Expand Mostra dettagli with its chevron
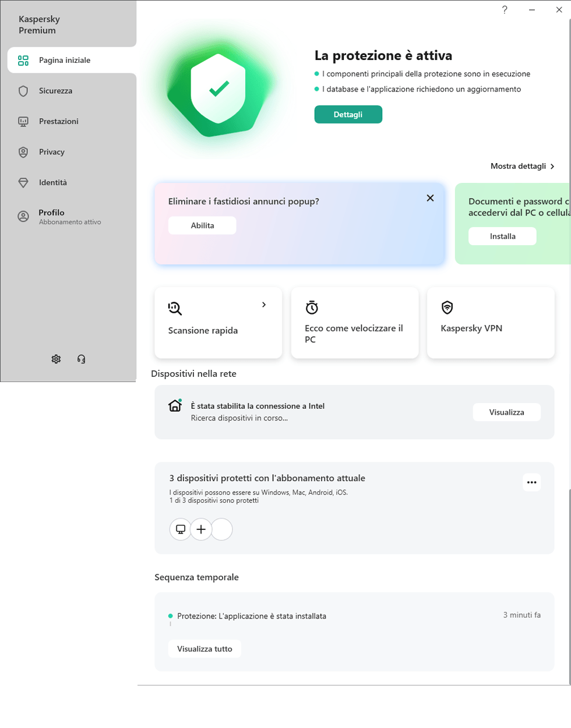571x728 pixels. [x=552, y=165]
